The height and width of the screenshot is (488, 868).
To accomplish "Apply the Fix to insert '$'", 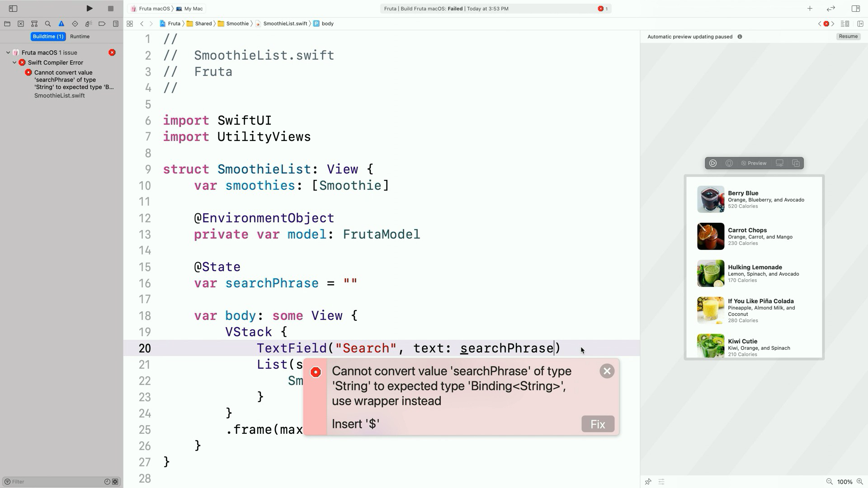I will click(x=597, y=424).
